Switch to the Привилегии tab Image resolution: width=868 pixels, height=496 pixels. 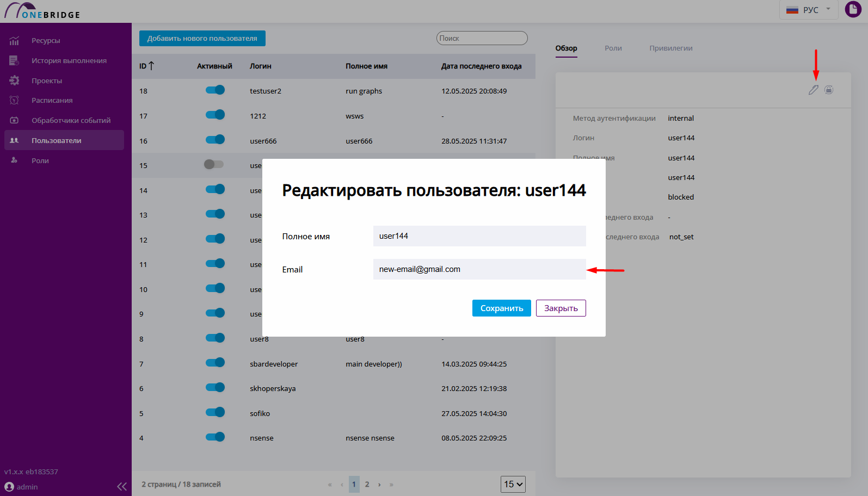pos(670,48)
